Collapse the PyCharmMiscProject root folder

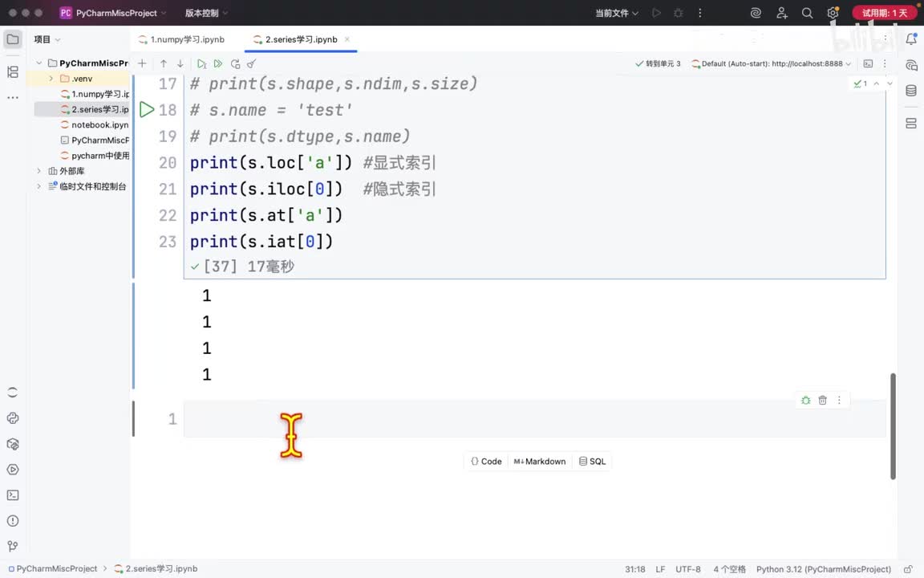click(38, 63)
